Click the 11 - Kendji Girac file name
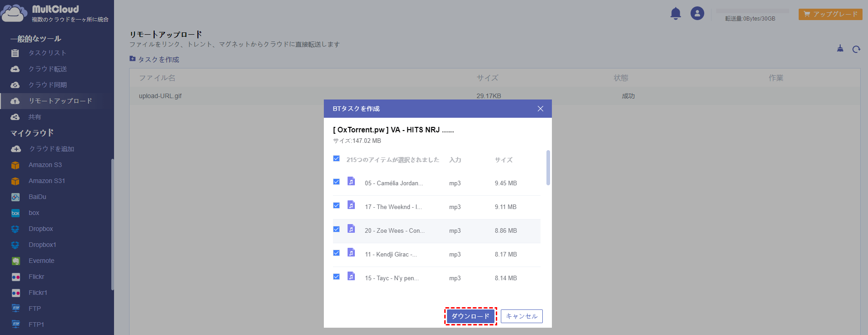The height and width of the screenshot is (335, 868). [x=390, y=255]
